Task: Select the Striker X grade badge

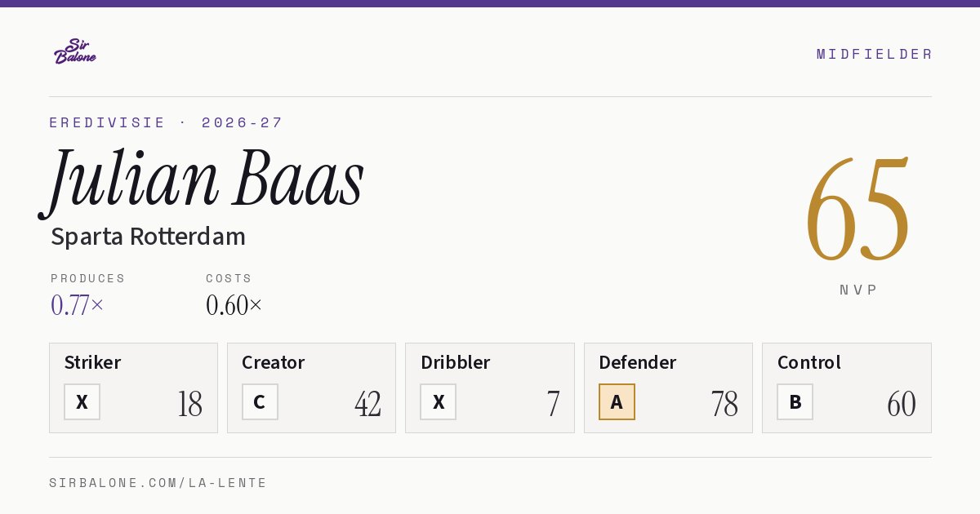Action: coord(82,401)
